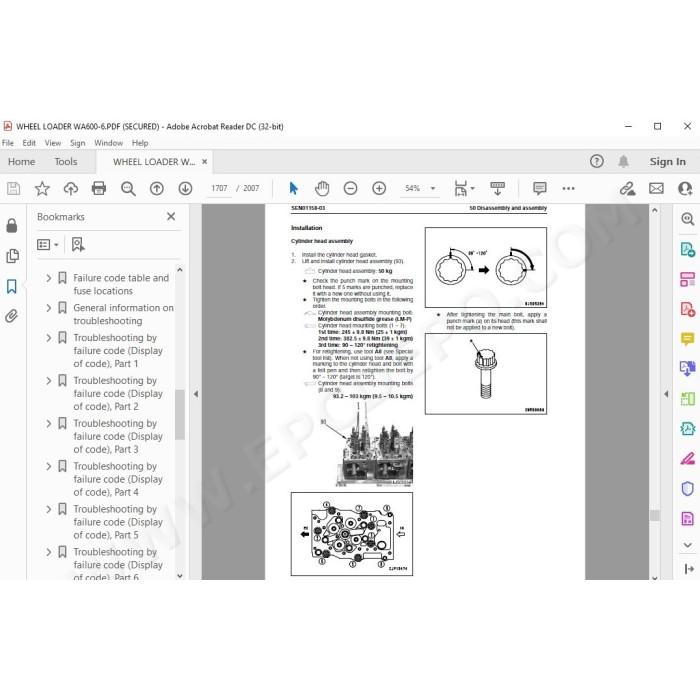Expand the right tools pane
The width and height of the screenshot is (700, 700).
[x=666, y=394]
